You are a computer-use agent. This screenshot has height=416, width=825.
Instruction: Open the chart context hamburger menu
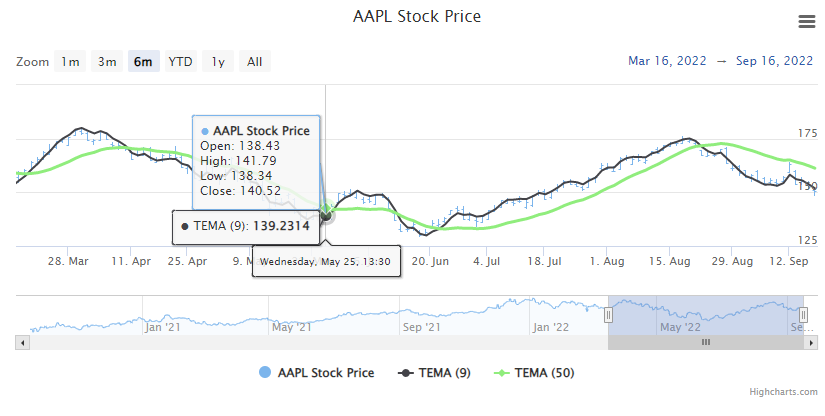click(806, 22)
